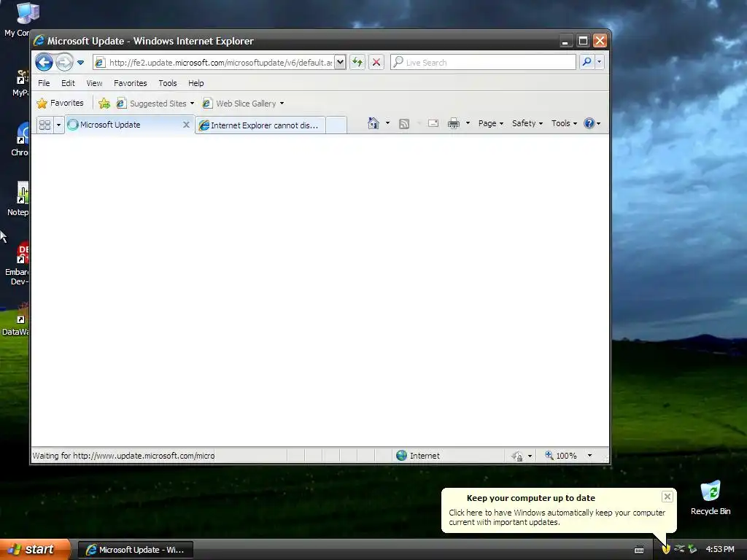Image resolution: width=747 pixels, height=560 pixels.
Task: Open Web Slice Gallery link
Action: (x=244, y=104)
